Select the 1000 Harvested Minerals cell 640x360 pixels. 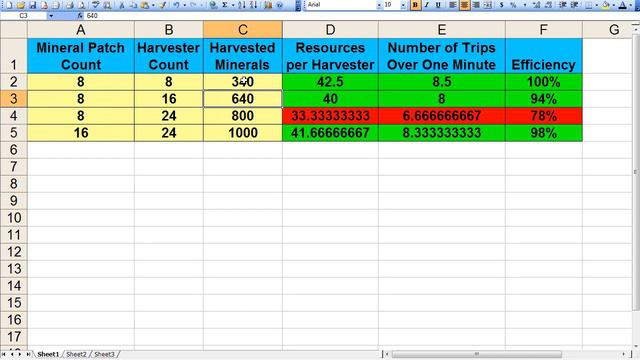[242, 133]
